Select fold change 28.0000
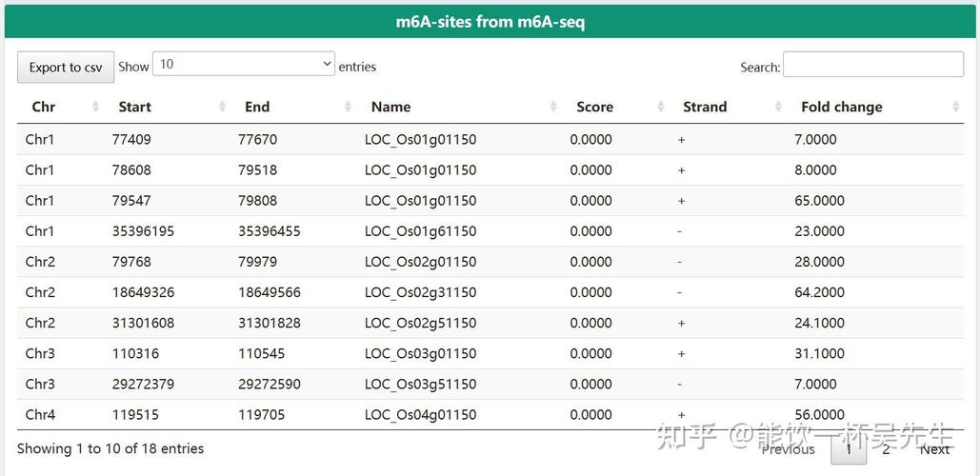The width and height of the screenshot is (980, 476). click(x=819, y=262)
